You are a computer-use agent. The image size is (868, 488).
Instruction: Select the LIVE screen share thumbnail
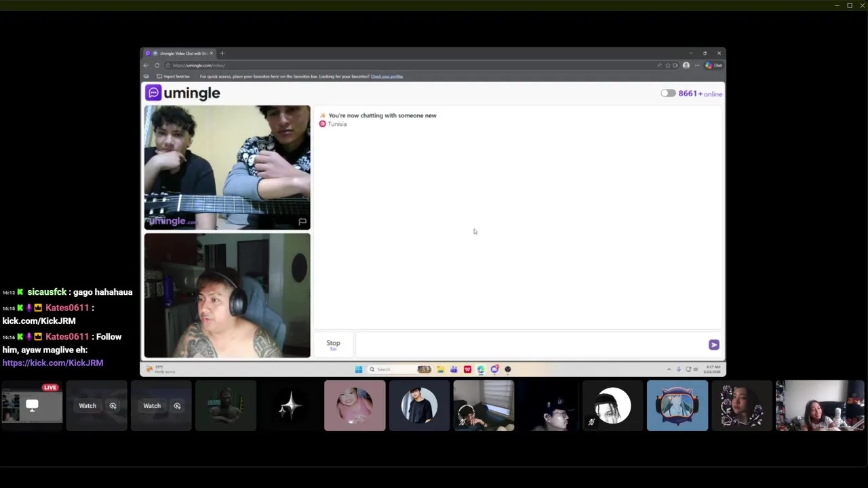[32, 405]
